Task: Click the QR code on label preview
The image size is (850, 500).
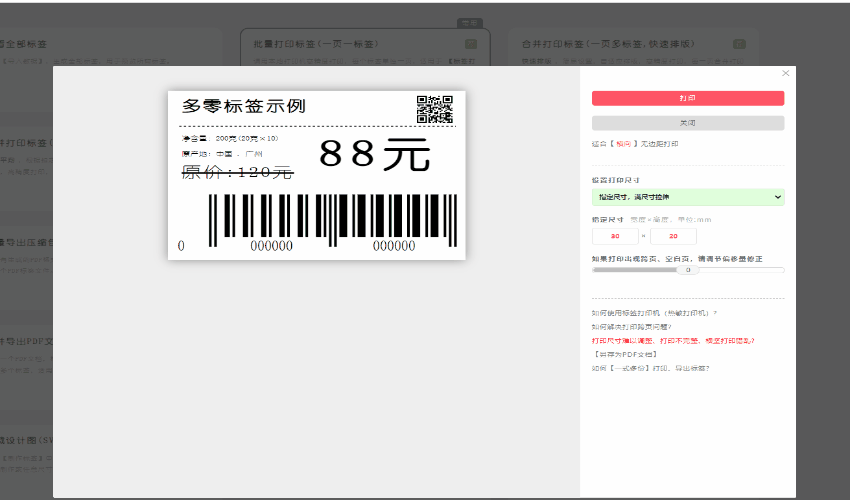Action: coord(435,110)
